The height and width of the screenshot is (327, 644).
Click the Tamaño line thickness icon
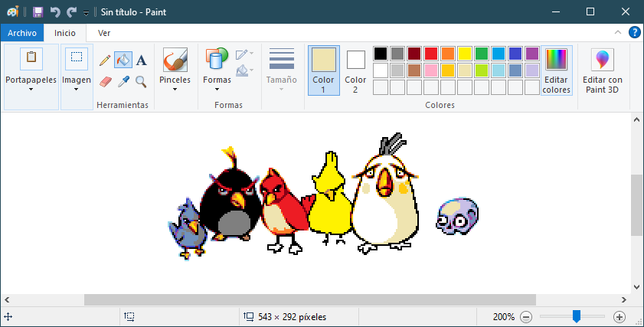(x=282, y=59)
